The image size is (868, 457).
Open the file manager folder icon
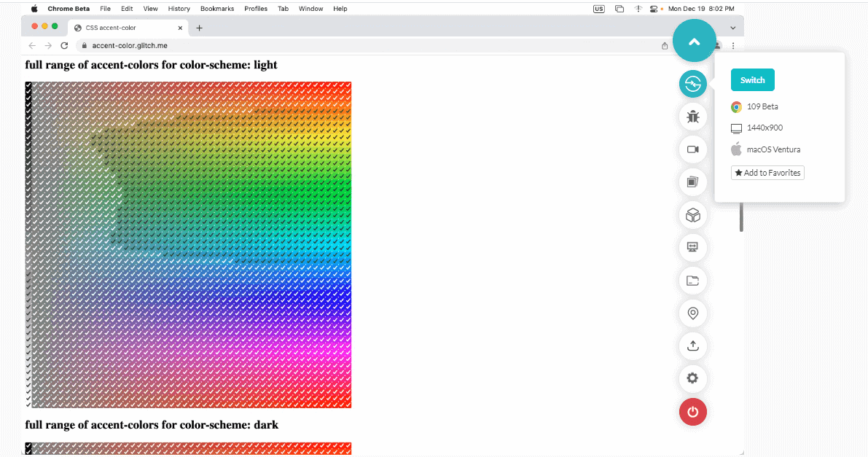692,281
